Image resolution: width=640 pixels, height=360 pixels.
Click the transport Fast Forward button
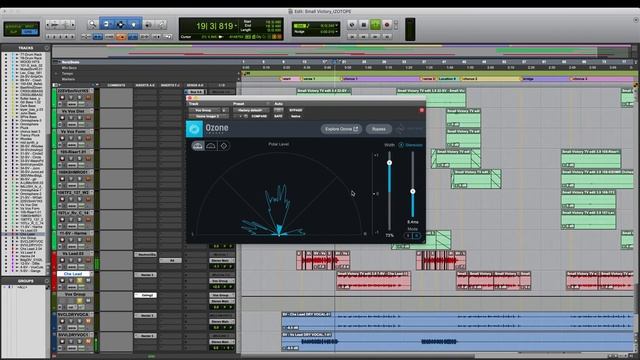[x=375, y=36]
